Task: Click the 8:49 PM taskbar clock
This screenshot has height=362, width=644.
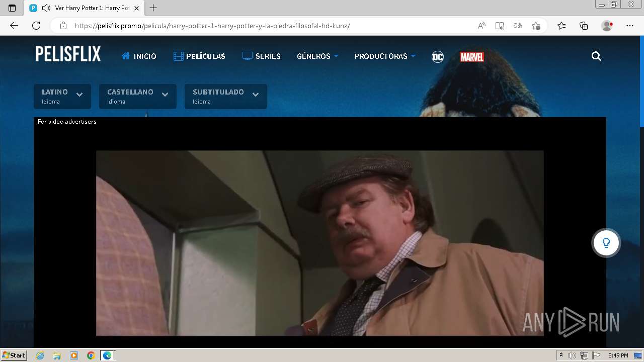Action: tap(618, 355)
